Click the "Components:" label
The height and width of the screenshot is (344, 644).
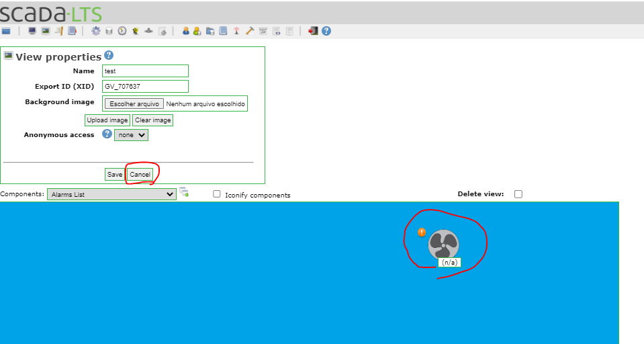pos(22,194)
